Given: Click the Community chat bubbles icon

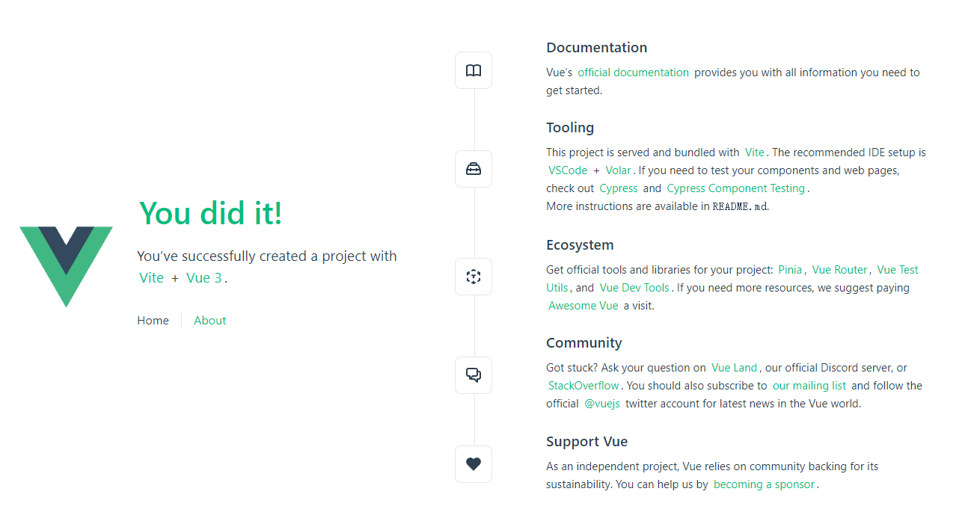Looking at the screenshot, I should (474, 375).
